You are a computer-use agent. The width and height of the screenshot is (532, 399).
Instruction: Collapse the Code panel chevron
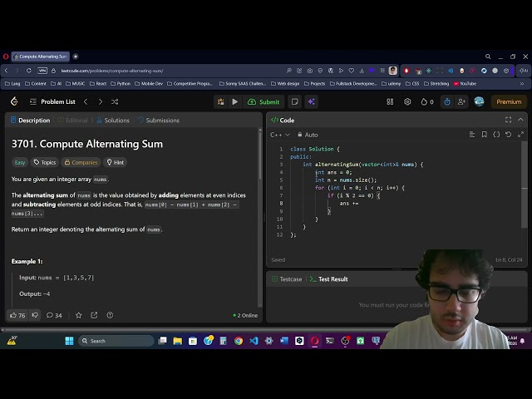tap(520, 120)
